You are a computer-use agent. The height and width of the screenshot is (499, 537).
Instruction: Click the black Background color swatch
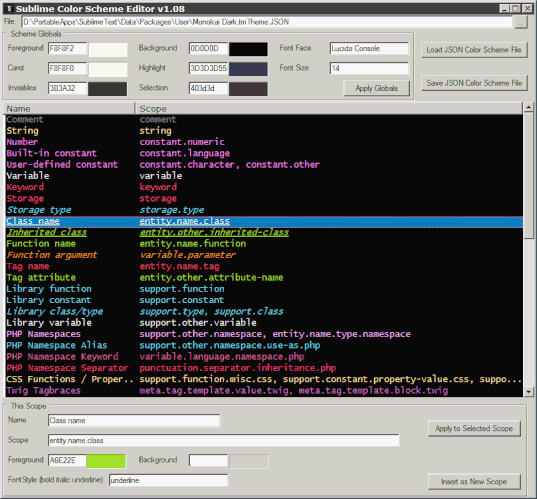248,49
